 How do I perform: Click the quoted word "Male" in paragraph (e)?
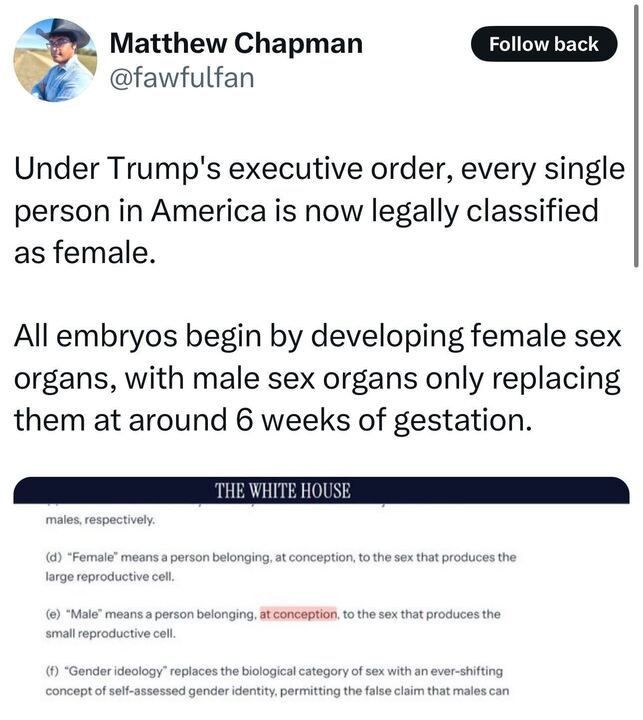point(83,614)
